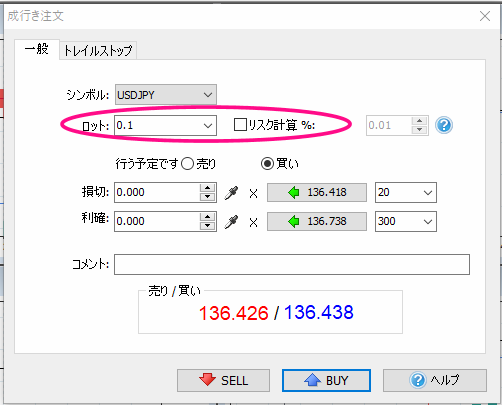Click the SELL button
The height and width of the screenshot is (405, 502).
pyautogui.click(x=223, y=380)
